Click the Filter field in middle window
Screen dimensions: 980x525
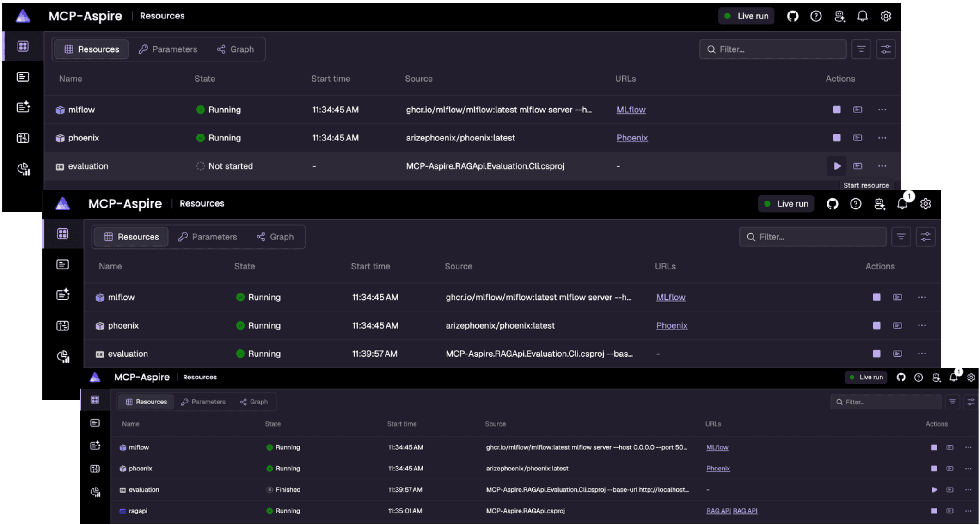coord(813,237)
